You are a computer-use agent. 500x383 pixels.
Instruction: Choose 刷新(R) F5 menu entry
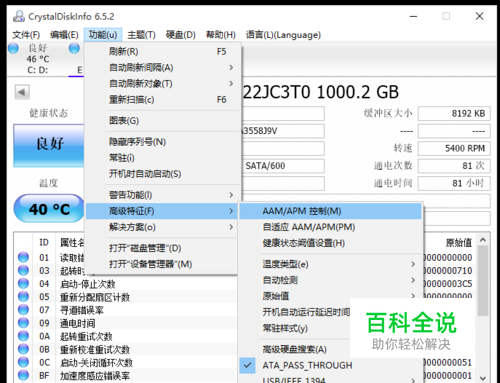(x=163, y=52)
